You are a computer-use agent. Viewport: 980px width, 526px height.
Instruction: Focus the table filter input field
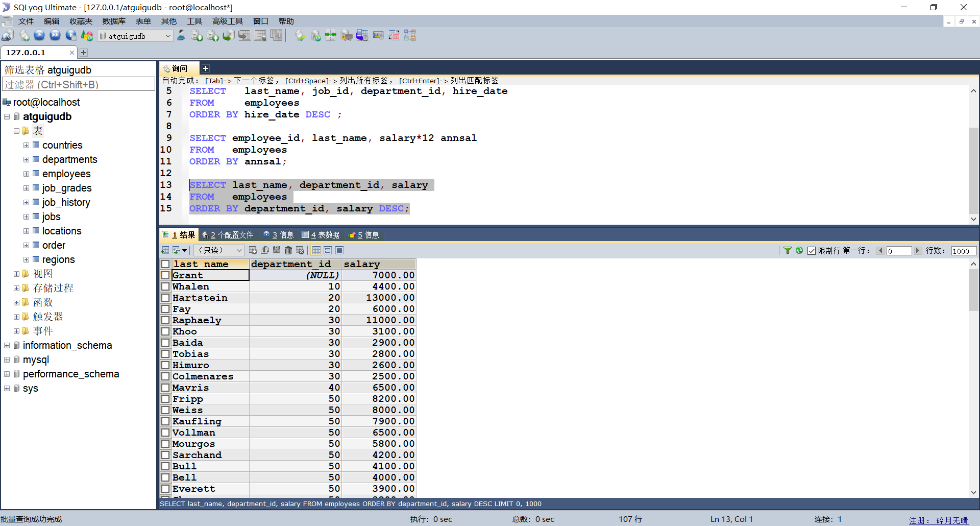click(79, 84)
